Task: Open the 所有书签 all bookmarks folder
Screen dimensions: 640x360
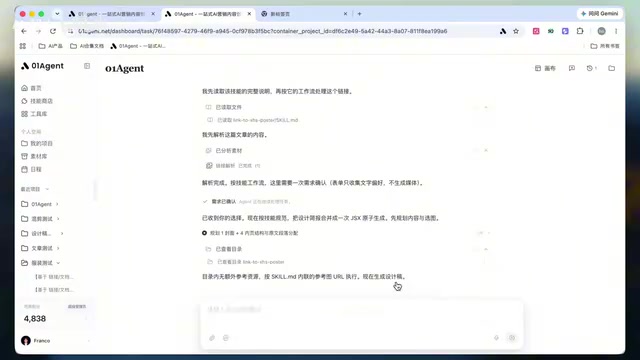Action: tap(605, 46)
